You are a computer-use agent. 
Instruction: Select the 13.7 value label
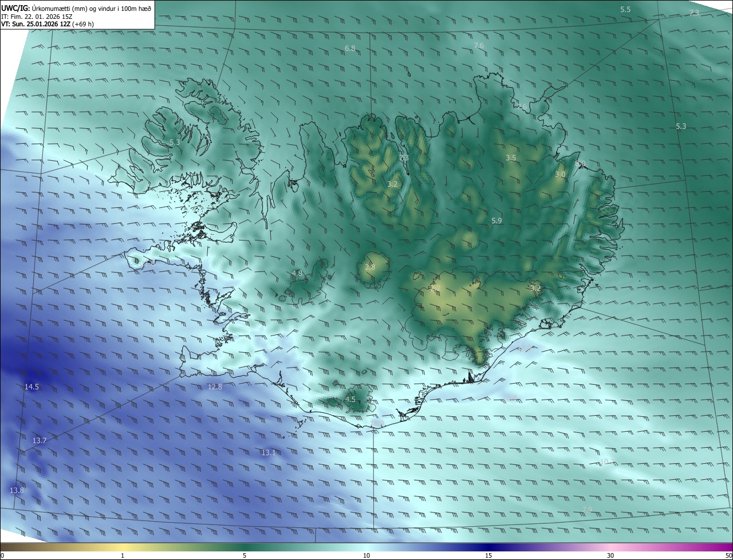click(39, 440)
